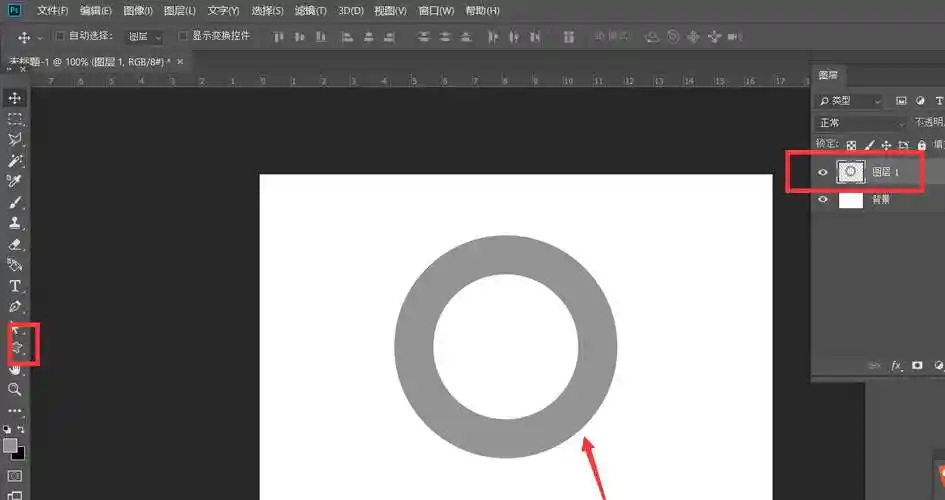Select the Move tool in the toolbar
This screenshot has height=500, width=945.
(x=15, y=98)
